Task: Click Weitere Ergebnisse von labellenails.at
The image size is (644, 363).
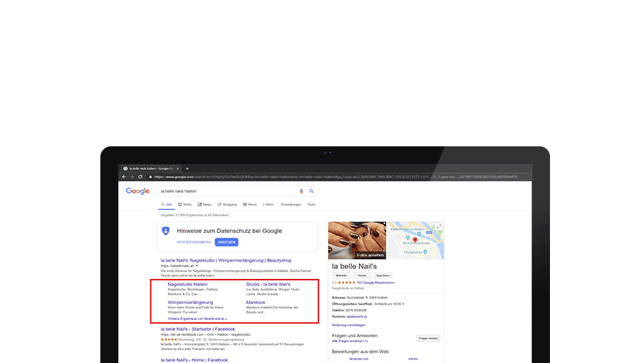Action: pos(197,318)
